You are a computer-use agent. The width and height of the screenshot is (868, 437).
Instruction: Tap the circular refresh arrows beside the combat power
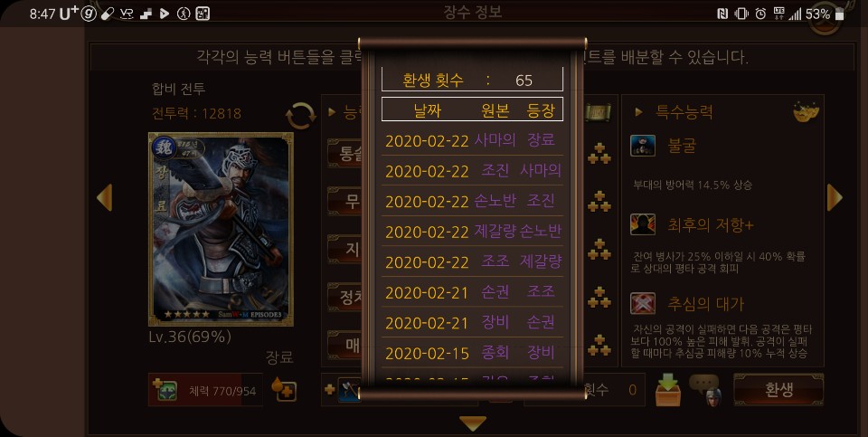coord(300,116)
